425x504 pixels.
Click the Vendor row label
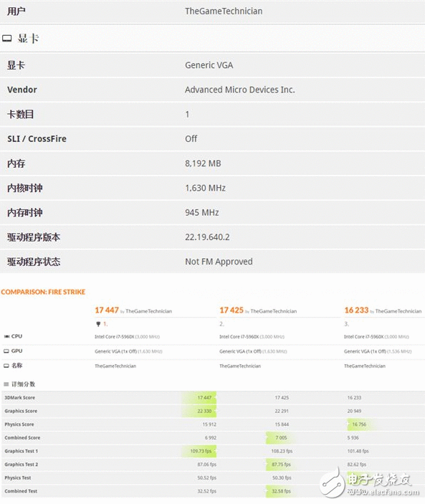click(22, 90)
